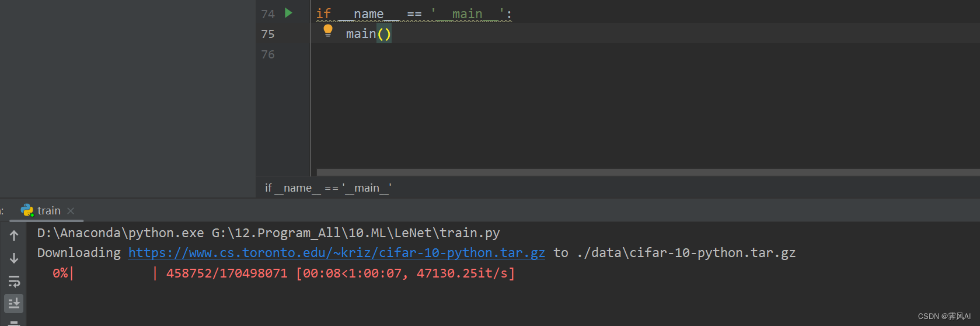Viewport: 980px width, 326px height.
Task: Click the python.exe train.py command line
Action: coord(268,233)
